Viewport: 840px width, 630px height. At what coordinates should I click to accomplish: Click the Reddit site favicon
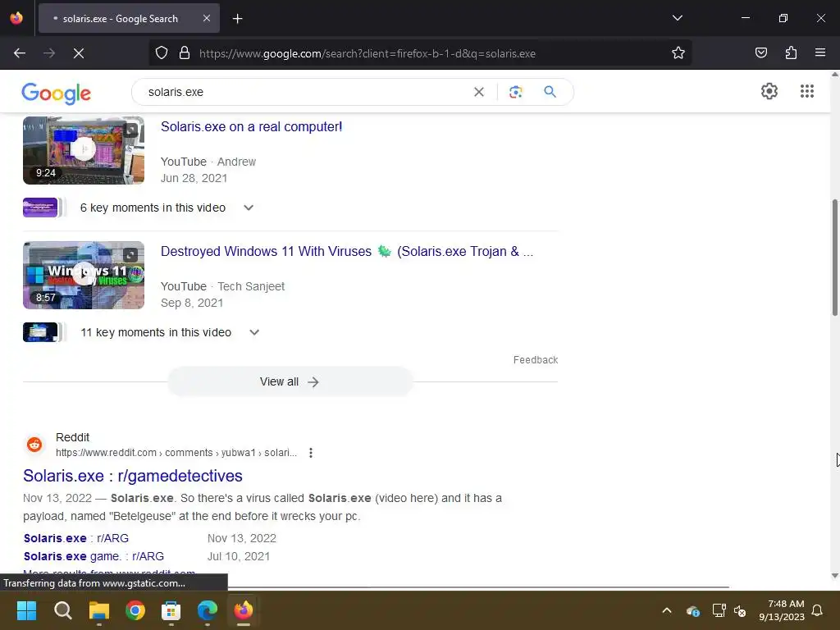(x=34, y=445)
